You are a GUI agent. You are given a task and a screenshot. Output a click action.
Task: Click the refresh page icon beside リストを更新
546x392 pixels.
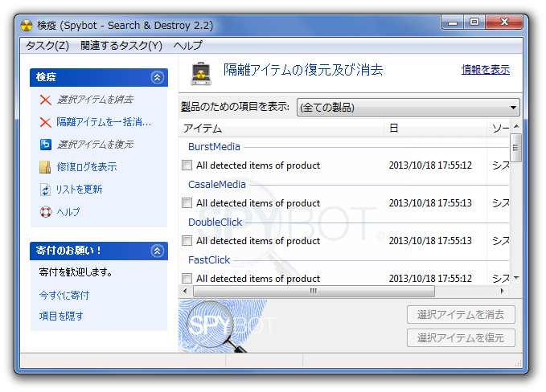coord(45,190)
